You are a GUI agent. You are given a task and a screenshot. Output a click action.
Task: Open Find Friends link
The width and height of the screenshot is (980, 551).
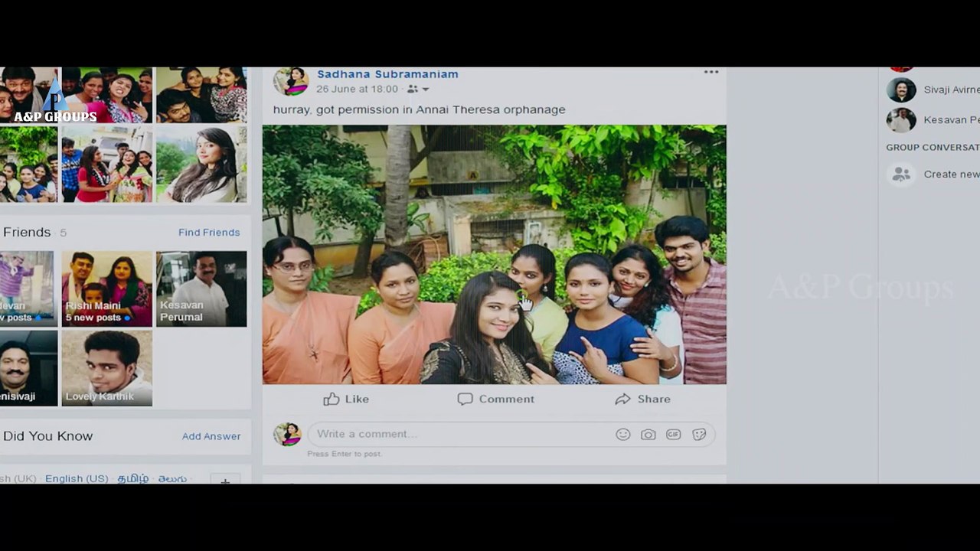click(209, 232)
